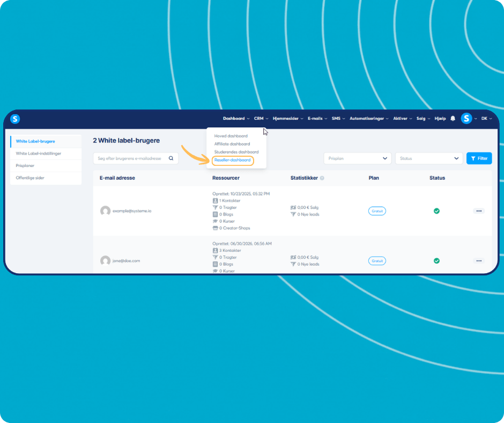Click the jane@doe.com email address
Screen dimensions: 504x423
[126, 261]
